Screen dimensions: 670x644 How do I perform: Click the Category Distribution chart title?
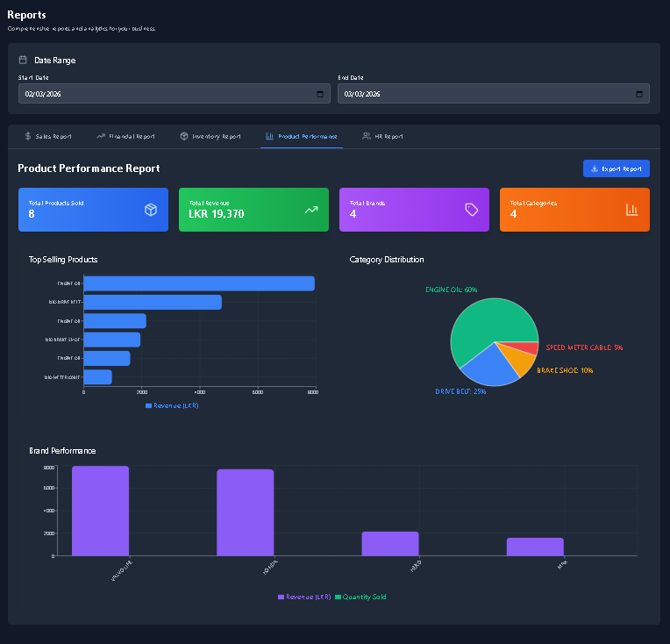point(387,260)
